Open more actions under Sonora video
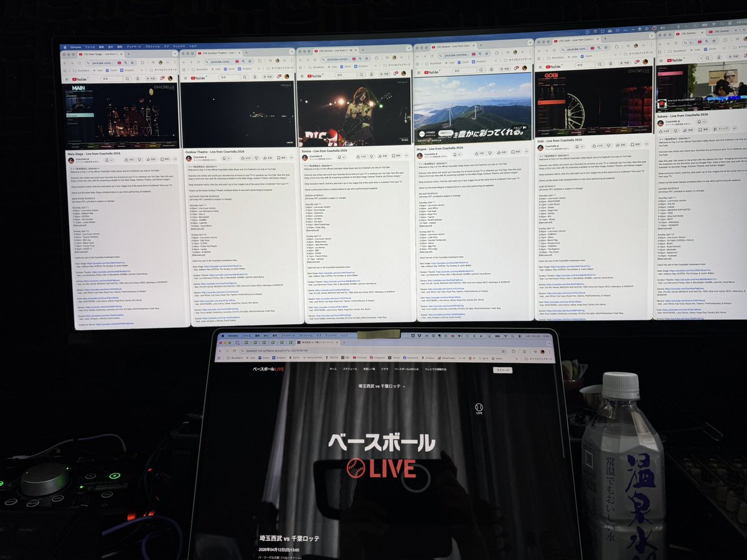The width and height of the screenshot is (747, 560). [406, 156]
